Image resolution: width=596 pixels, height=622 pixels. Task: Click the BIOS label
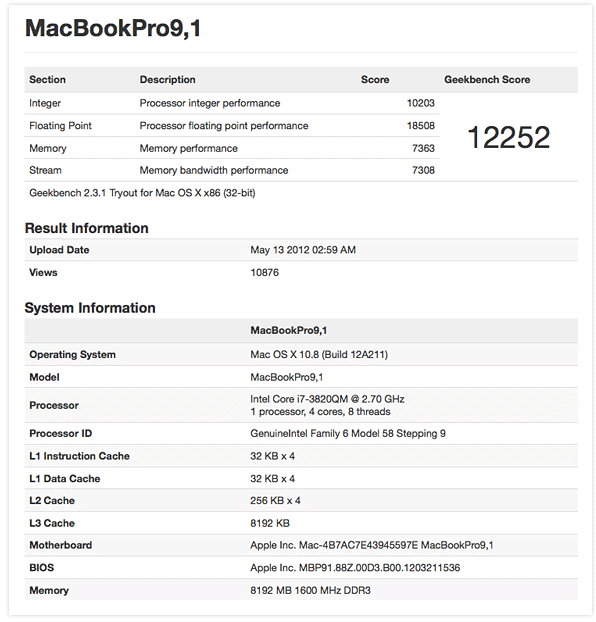pos(41,568)
